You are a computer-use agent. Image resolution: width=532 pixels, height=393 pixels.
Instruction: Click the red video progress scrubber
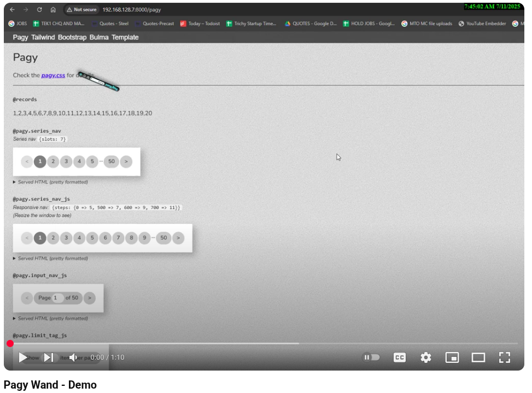click(x=10, y=344)
